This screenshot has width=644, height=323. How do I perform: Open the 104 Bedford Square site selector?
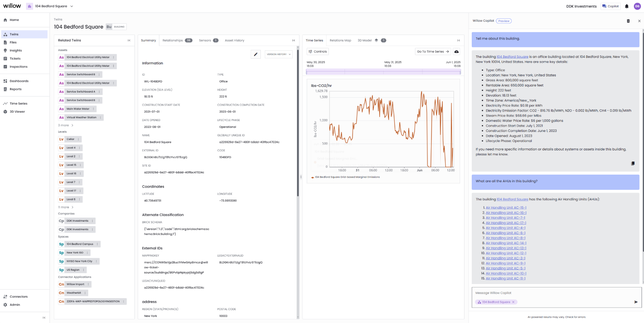pos(51,6)
